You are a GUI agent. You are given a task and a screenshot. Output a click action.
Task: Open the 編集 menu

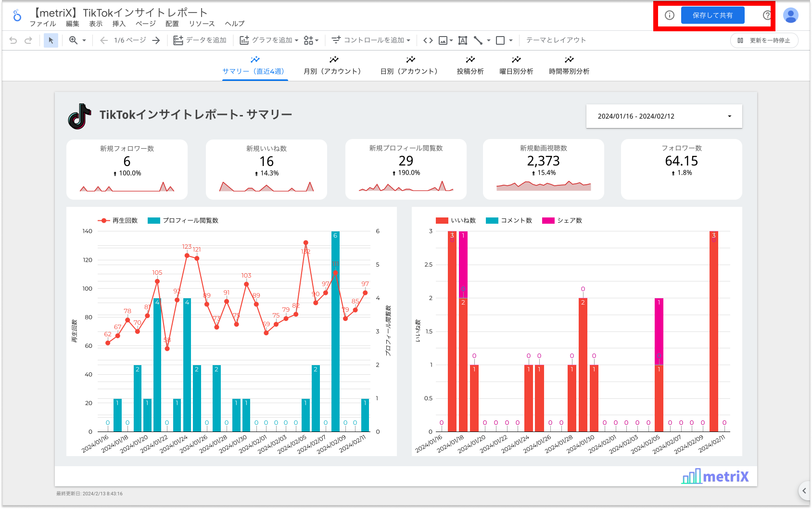(x=73, y=24)
